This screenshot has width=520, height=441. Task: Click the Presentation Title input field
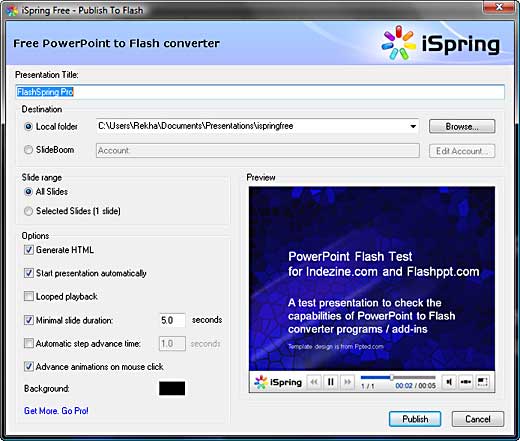260,92
